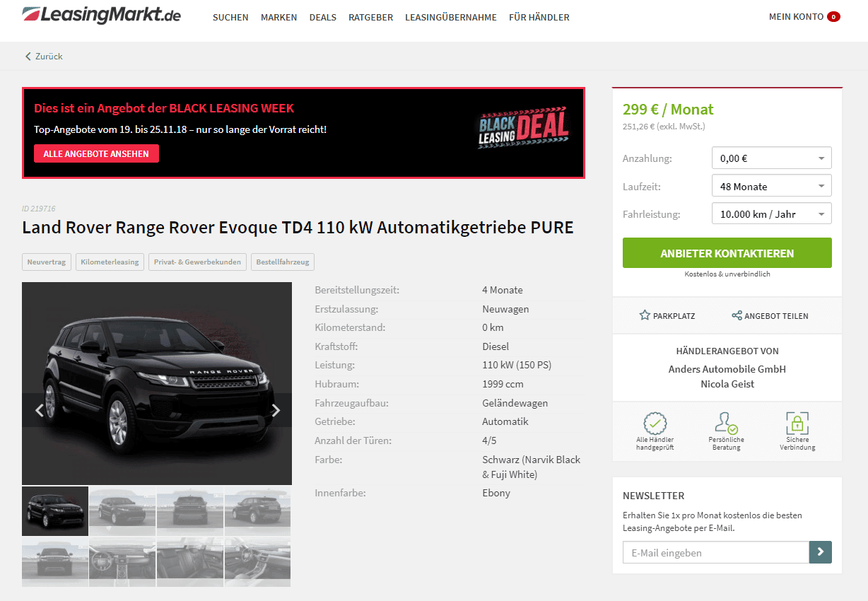The image size is (868, 601).
Task: Click the 'Sichere Verbindung' lock icon
Action: tap(797, 424)
